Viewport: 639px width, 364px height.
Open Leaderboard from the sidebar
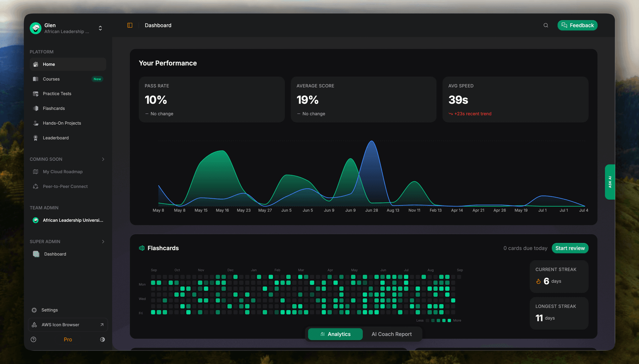click(x=68, y=138)
